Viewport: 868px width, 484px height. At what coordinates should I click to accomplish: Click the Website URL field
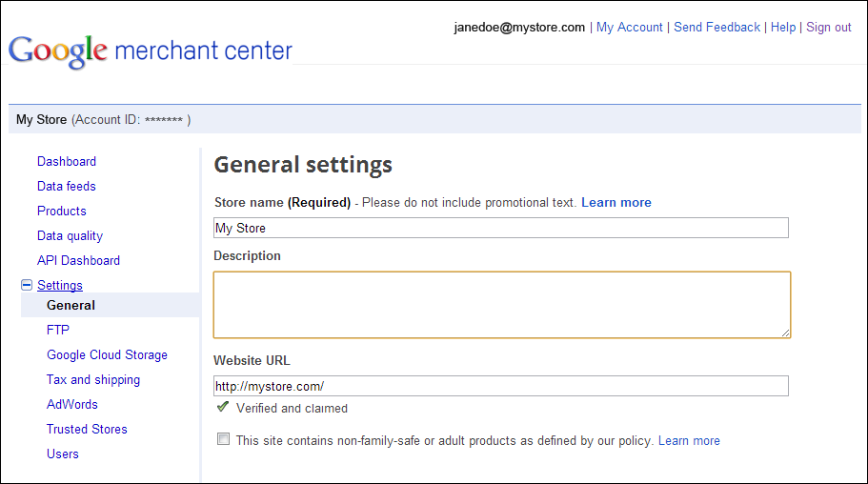coord(501,386)
